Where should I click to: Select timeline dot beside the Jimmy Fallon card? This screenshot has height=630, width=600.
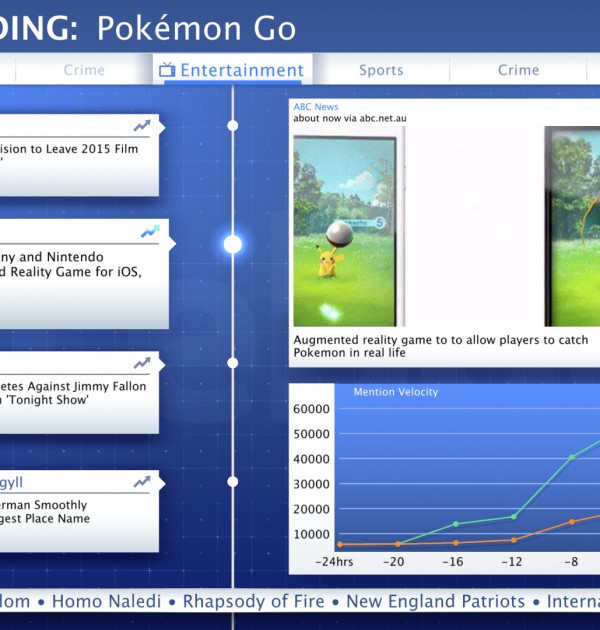pos(232,363)
